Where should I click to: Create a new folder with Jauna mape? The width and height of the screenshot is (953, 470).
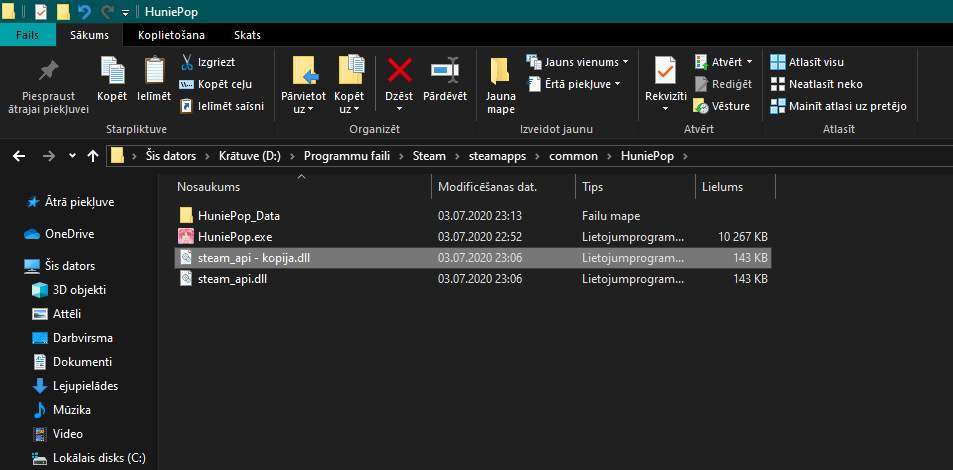coord(501,86)
